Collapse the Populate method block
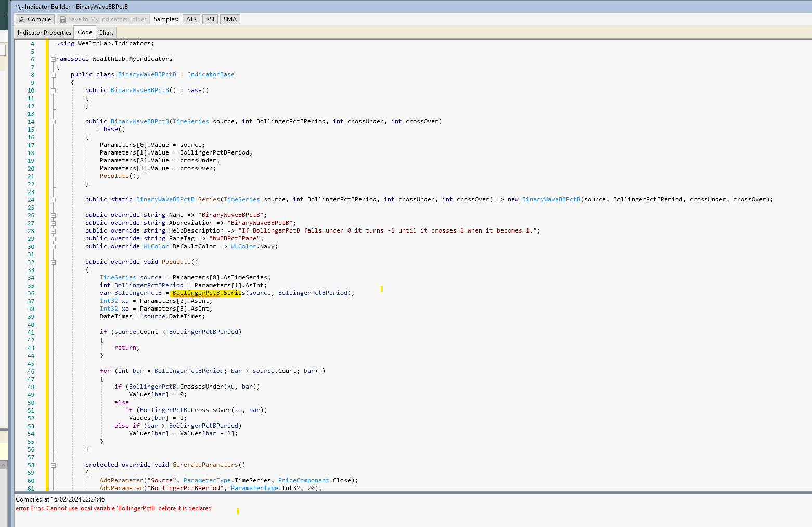 [53, 262]
